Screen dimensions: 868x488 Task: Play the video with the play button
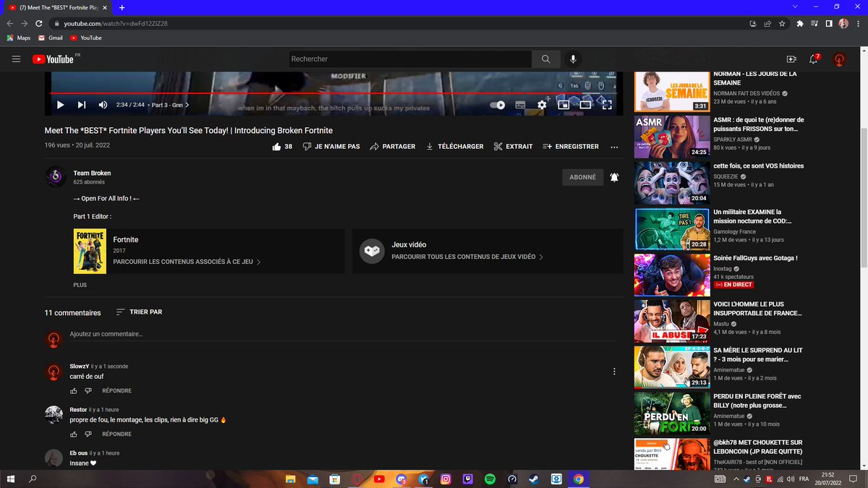[60, 105]
